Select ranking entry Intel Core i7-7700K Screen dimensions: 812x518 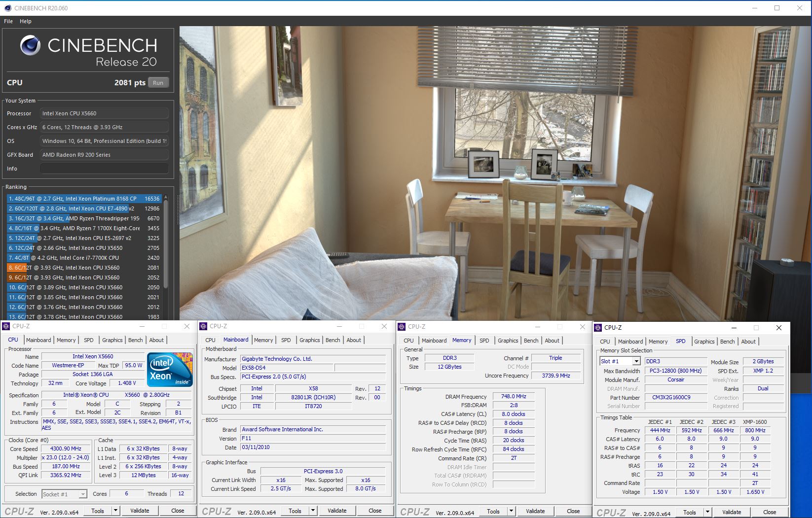coord(84,258)
